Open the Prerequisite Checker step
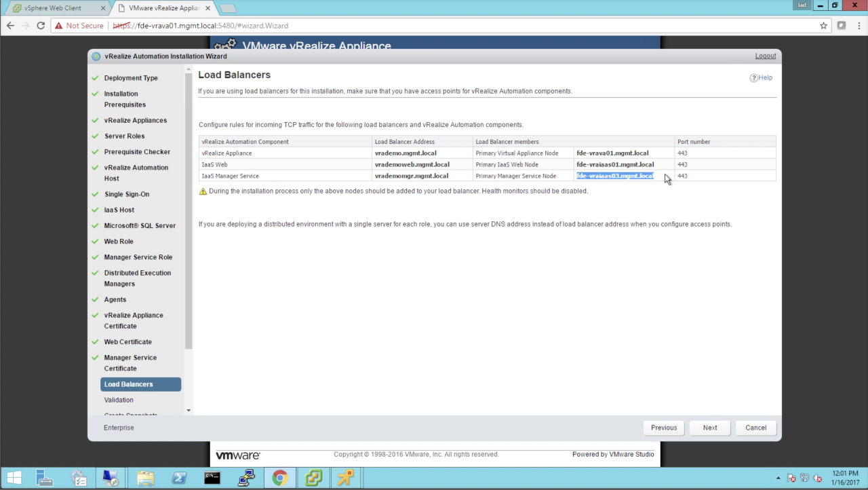 click(x=137, y=152)
